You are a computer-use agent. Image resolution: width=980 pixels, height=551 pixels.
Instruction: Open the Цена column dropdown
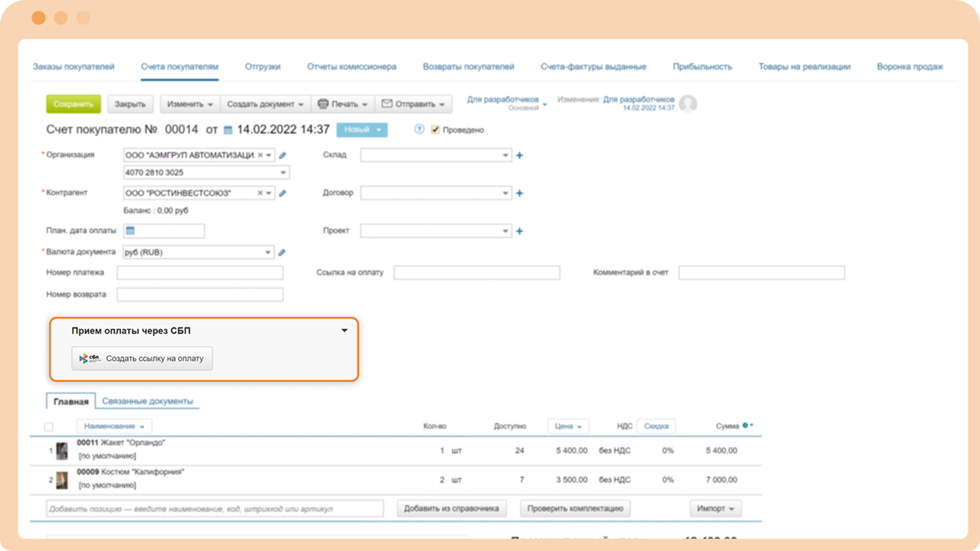pyautogui.click(x=568, y=426)
